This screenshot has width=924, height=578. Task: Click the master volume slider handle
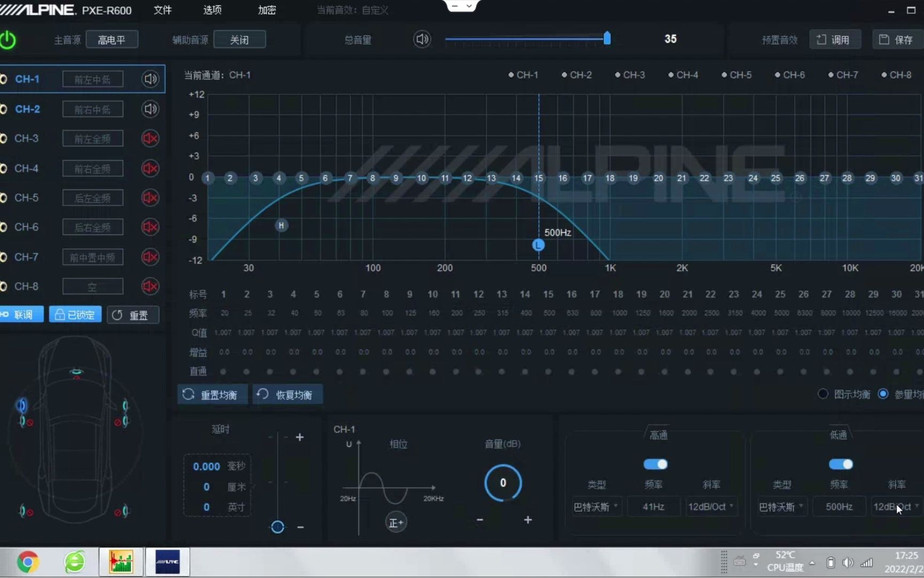pos(607,38)
